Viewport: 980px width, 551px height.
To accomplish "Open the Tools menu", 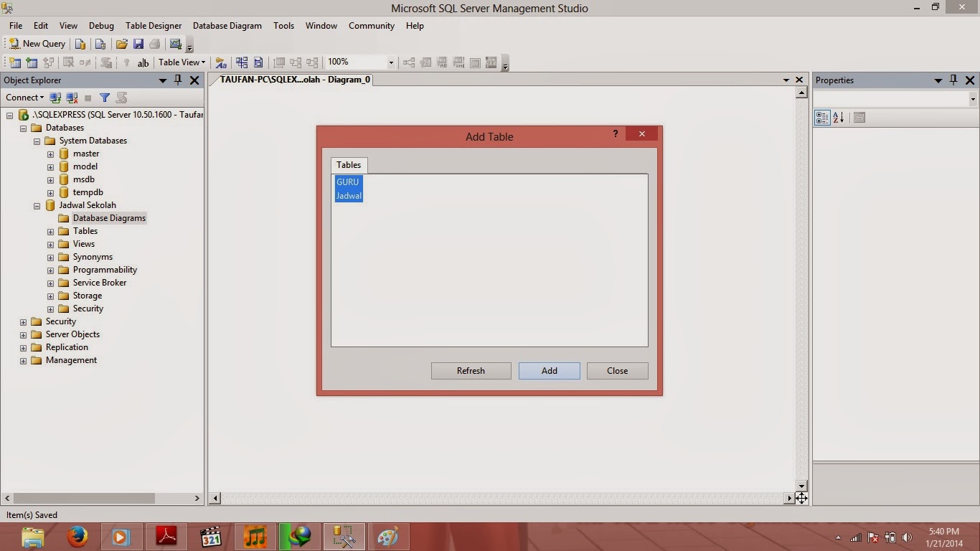I will (283, 25).
